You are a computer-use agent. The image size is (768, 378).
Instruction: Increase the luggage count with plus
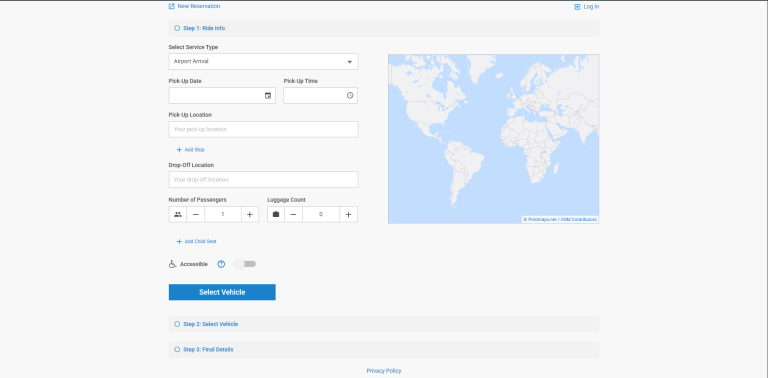pyautogui.click(x=348, y=214)
